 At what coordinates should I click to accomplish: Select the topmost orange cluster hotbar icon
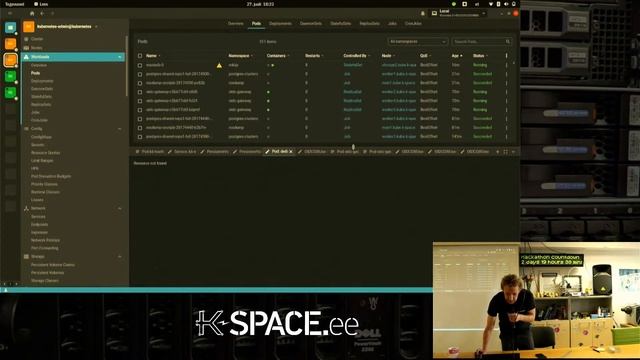pos(10,44)
